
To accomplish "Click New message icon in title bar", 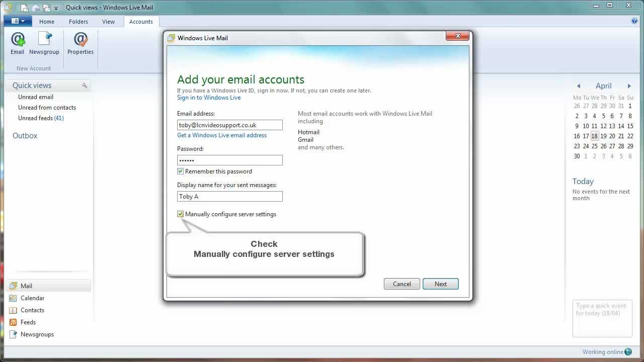I will point(24,8).
